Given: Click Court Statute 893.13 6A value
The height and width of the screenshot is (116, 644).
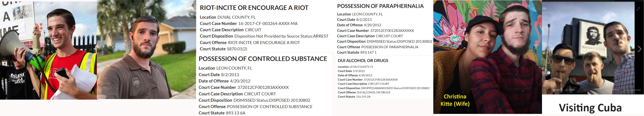Looking at the screenshot, I should (235, 113).
